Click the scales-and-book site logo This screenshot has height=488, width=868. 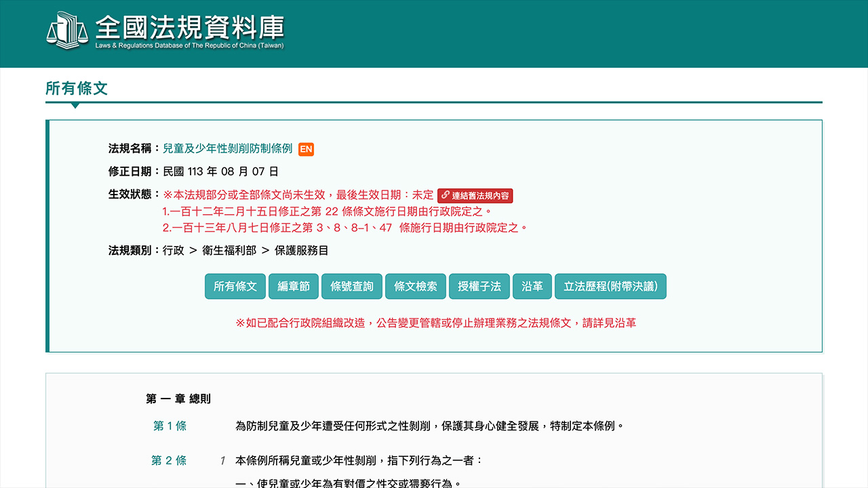[68, 30]
